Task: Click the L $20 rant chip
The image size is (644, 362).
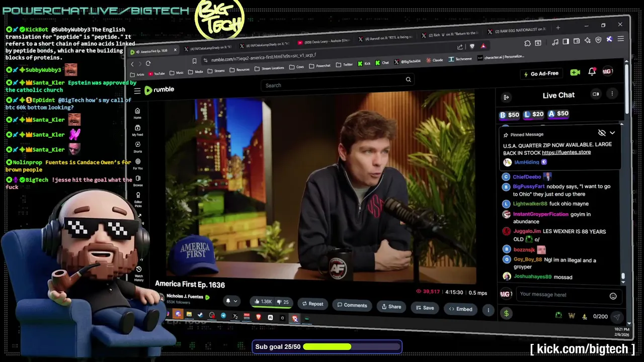Action: pyautogui.click(x=534, y=115)
